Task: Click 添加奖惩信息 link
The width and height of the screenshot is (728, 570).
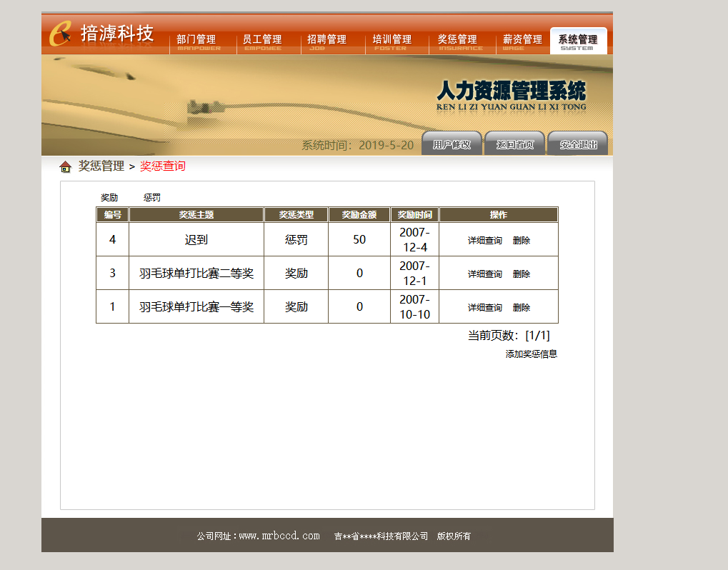Action: [x=531, y=354]
